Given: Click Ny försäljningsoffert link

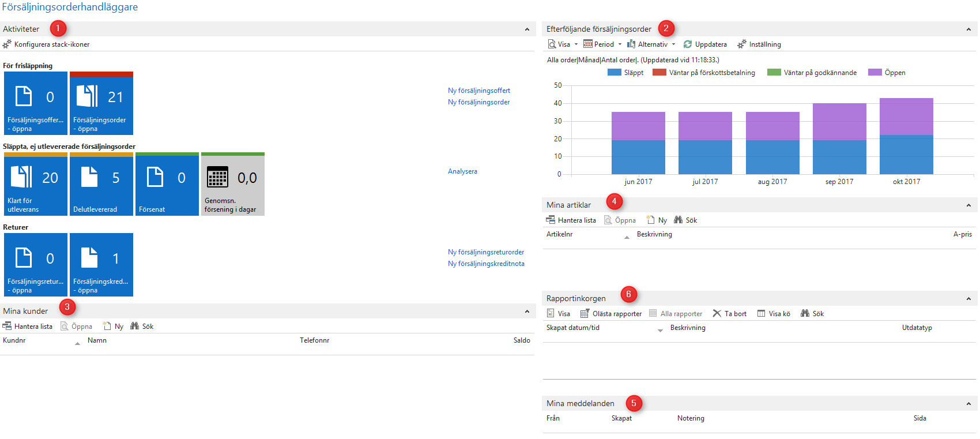Looking at the screenshot, I should tap(479, 91).
